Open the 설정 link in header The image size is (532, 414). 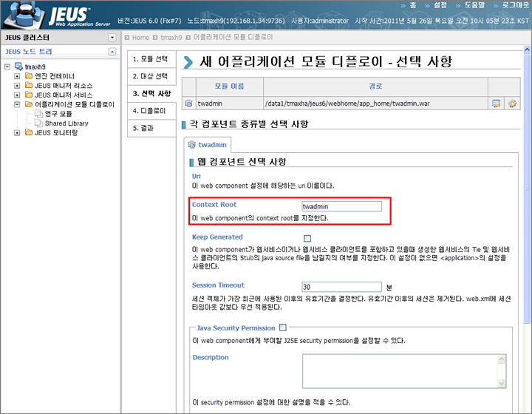pos(440,5)
